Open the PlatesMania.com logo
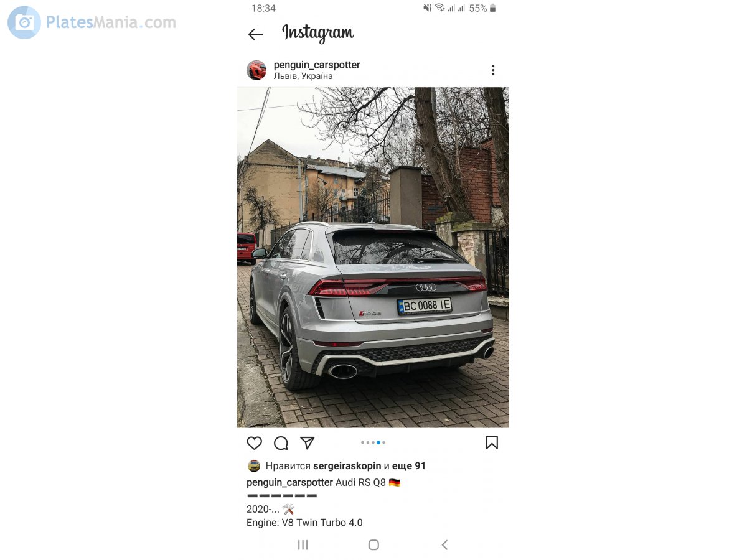Viewport: 747px width, 560px height. pos(92,22)
